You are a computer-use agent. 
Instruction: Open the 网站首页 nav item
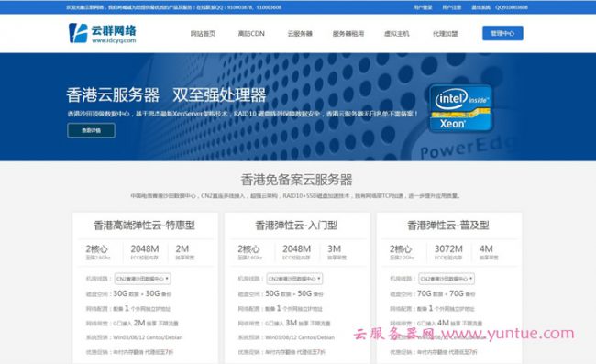point(203,33)
